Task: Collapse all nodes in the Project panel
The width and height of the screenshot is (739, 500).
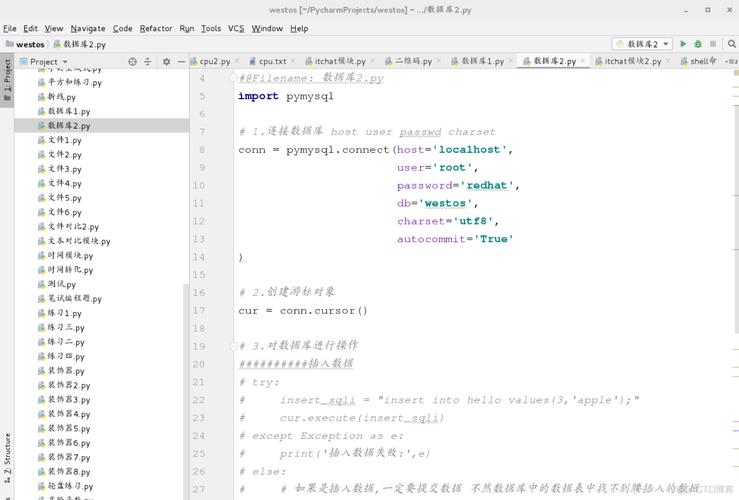Action: tap(148, 61)
